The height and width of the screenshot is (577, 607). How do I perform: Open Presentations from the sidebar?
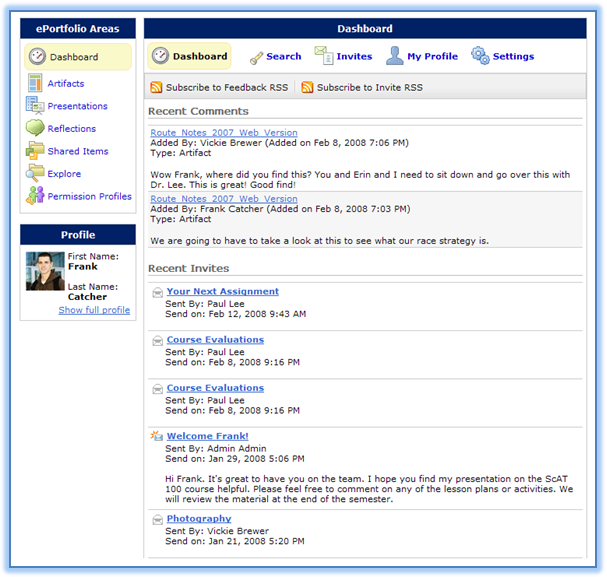pyautogui.click(x=77, y=106)
